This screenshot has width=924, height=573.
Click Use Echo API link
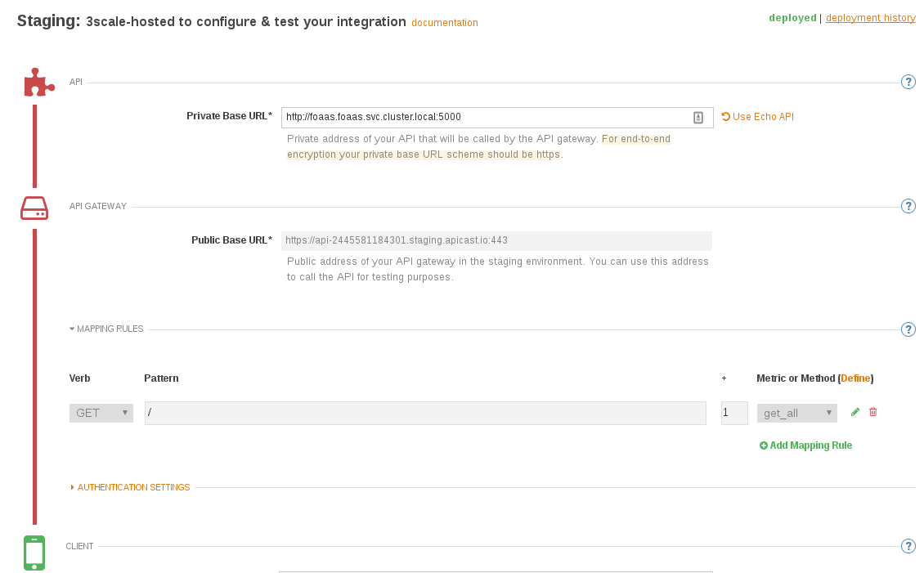tap(758, 117)
